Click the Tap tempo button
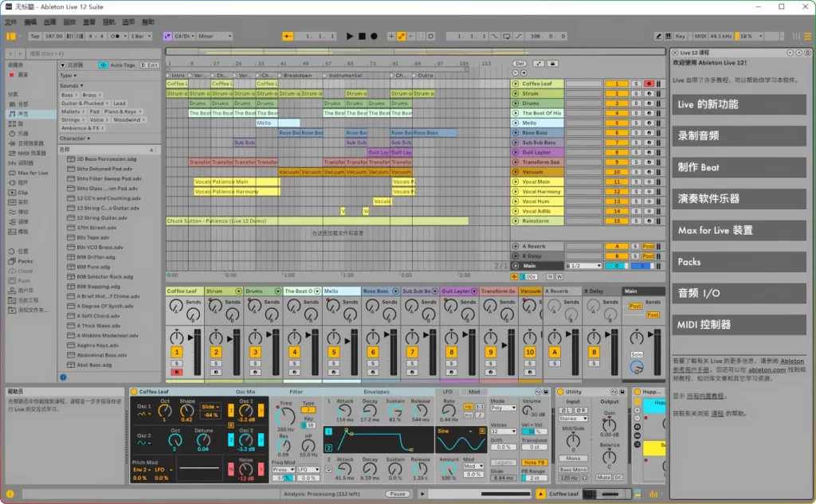Screen dimensions: 816x504 tap(35, 35)
